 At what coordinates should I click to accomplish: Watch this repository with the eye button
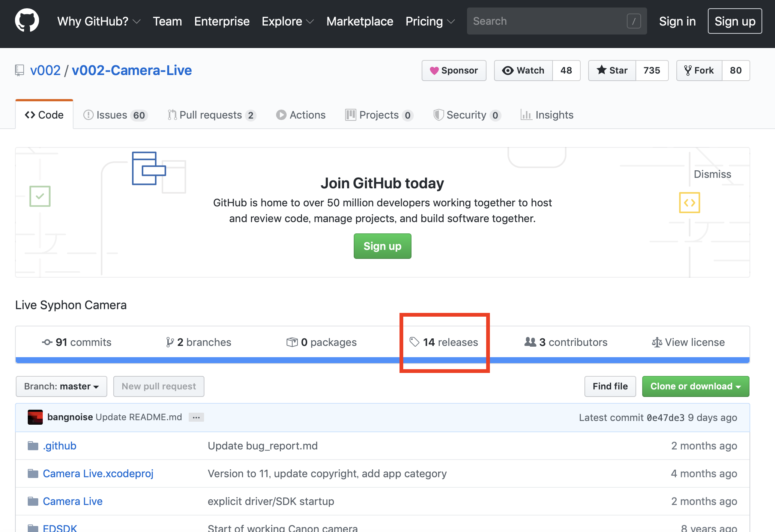coord(523,71)
